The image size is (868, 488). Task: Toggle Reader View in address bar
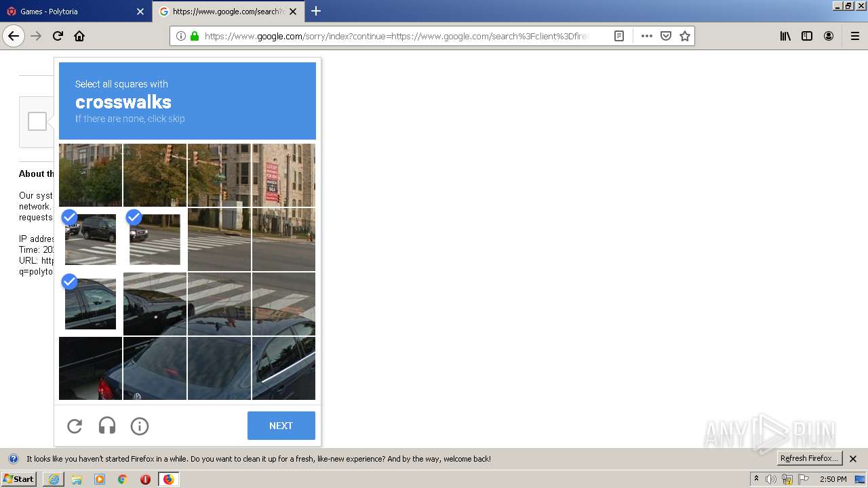click(x=619, y=36)
